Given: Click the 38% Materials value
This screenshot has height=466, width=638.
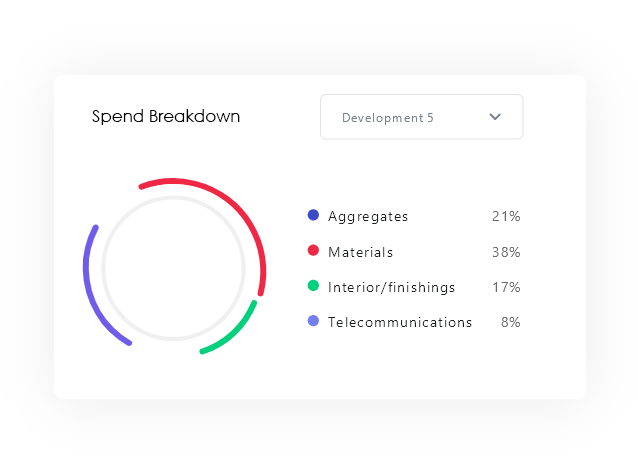Looking at the screenshot, I should coord(506,252).
